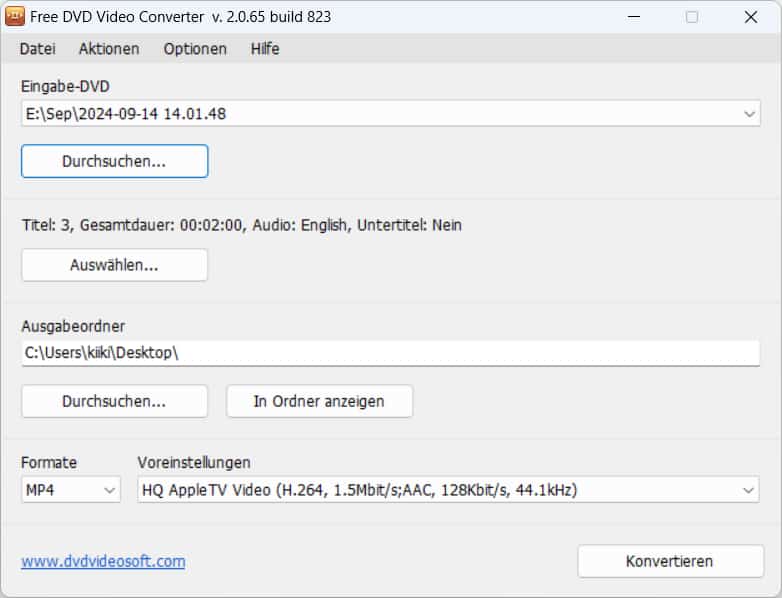This screenshot has width=782, height=598.
Task: Click the Ausgabeordner path field
Action: tap(391, 353)
